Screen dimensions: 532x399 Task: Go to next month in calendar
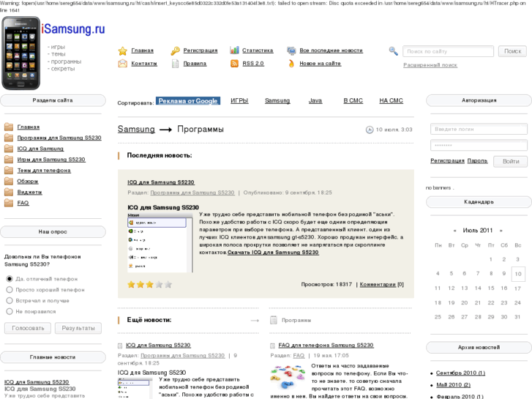point(501,231)
